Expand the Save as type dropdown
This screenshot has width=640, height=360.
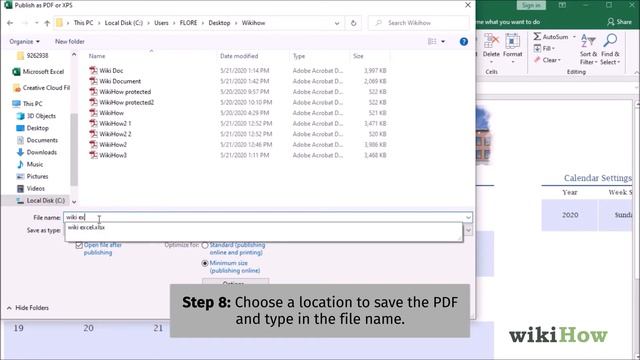pos(468,231)
